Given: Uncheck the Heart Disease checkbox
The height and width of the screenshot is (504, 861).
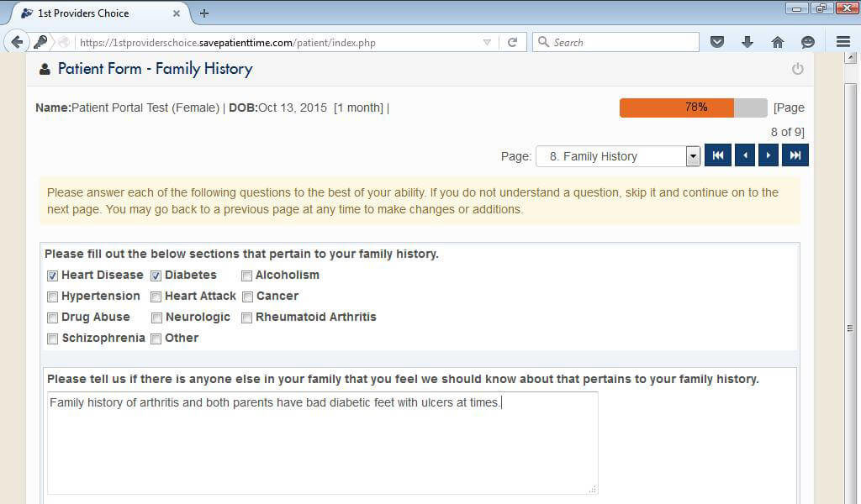Looking at the screenshot, I should point(52,276).
